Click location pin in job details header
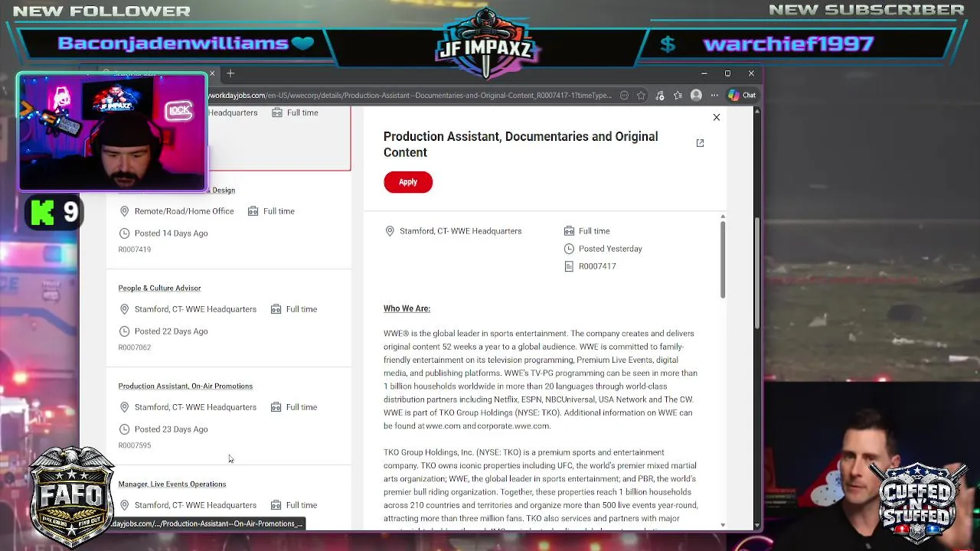 click(390, 231)
